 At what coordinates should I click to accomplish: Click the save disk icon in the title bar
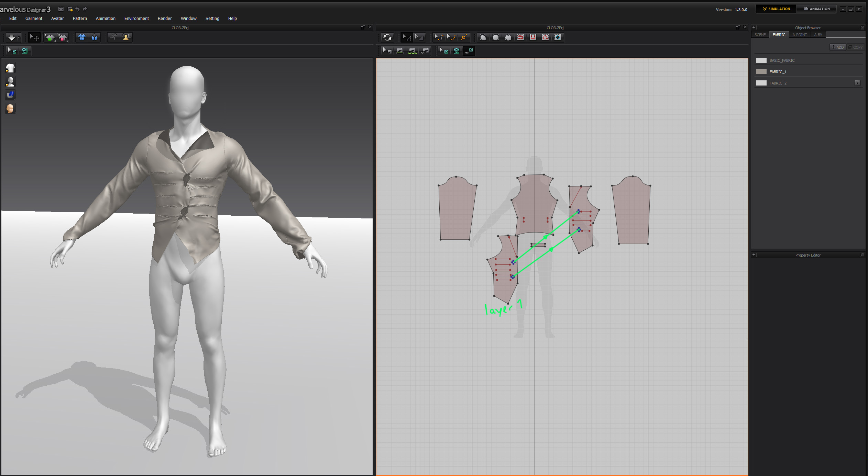pyautogui.click(x=61, y=9)
